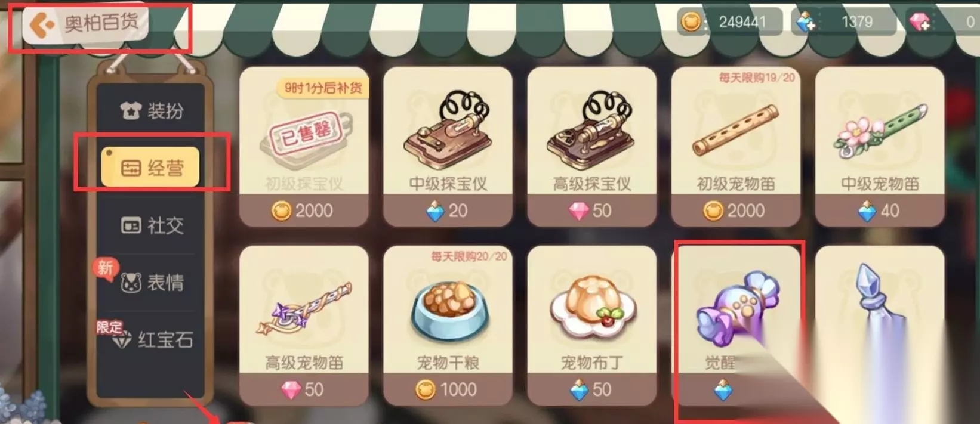Add gold coins via coin balance icon
This screenshot has height=424, width=980.
coord(691,22)
